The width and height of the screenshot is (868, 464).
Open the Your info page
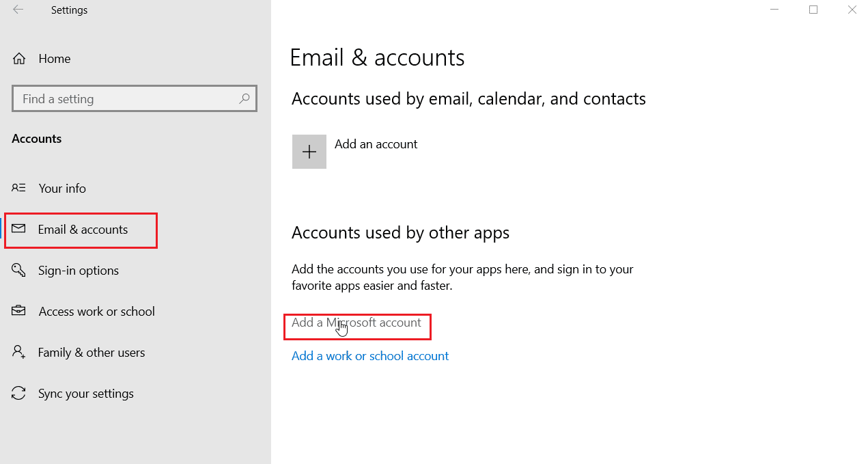pyautogui.click(x=62, y=188)
